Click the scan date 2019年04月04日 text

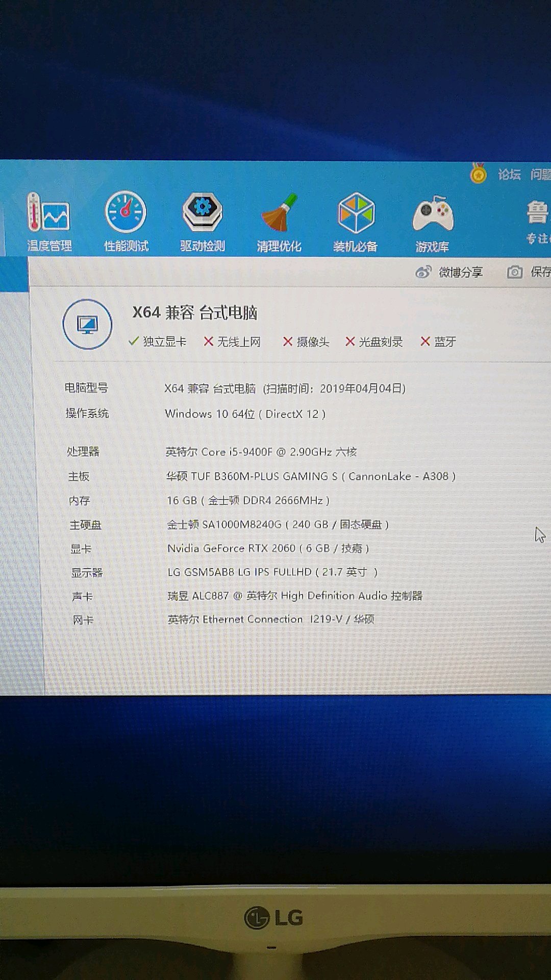(x=363, y=388)
